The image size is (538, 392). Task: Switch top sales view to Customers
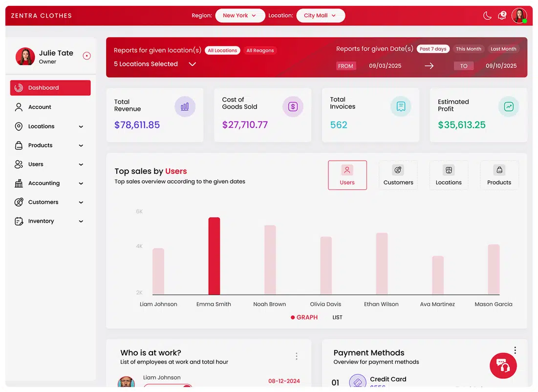(x=398, y=175)
